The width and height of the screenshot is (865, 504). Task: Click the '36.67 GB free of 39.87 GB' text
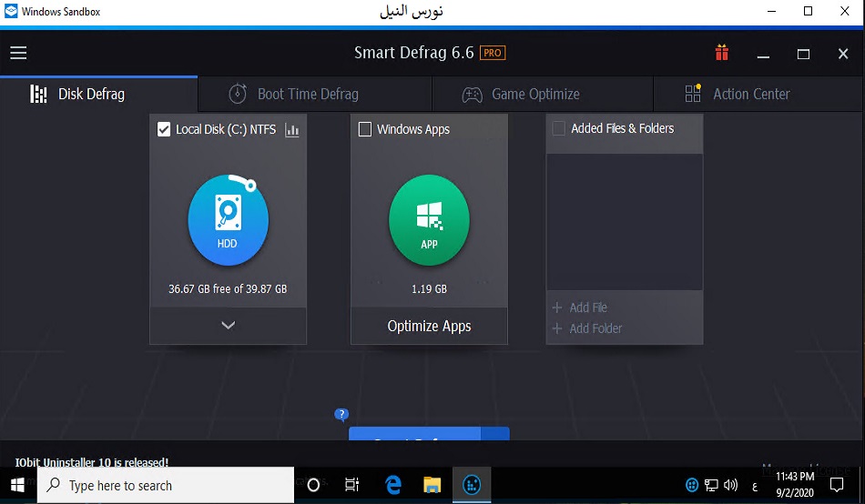228,289
